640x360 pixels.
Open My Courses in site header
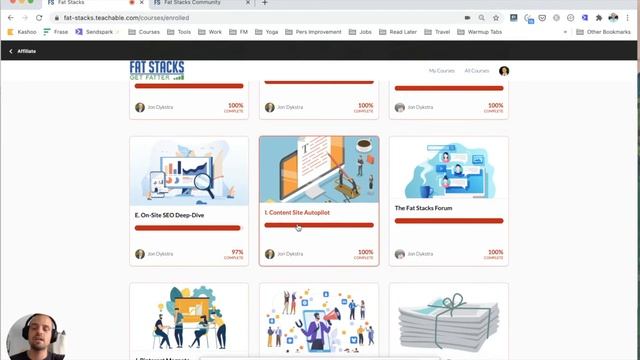tap(442, 71)
